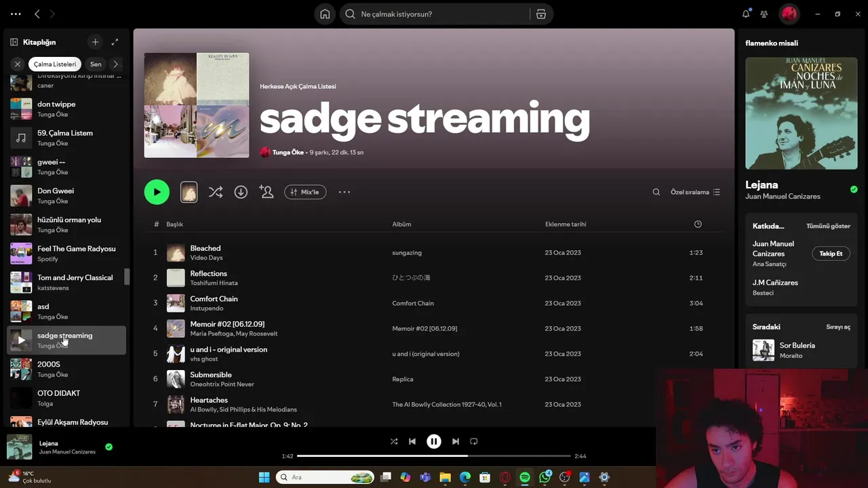The width and height of the screenshot is (868, 488).
Task: Expand library with the arrows icon
Action: click(x=115, y=42)
